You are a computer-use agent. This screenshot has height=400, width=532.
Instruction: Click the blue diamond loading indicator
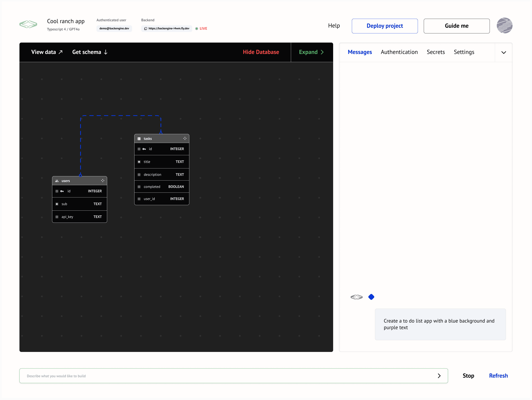point(371,297)
